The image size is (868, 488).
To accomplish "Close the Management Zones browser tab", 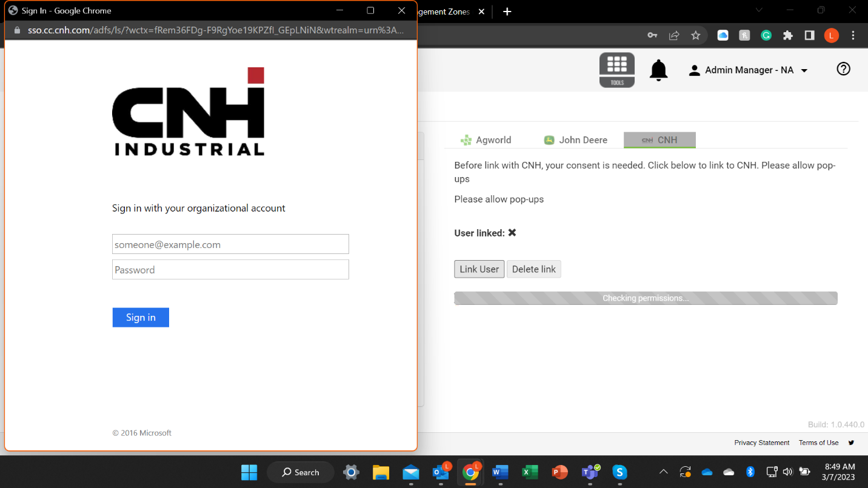I will point(481,12).
